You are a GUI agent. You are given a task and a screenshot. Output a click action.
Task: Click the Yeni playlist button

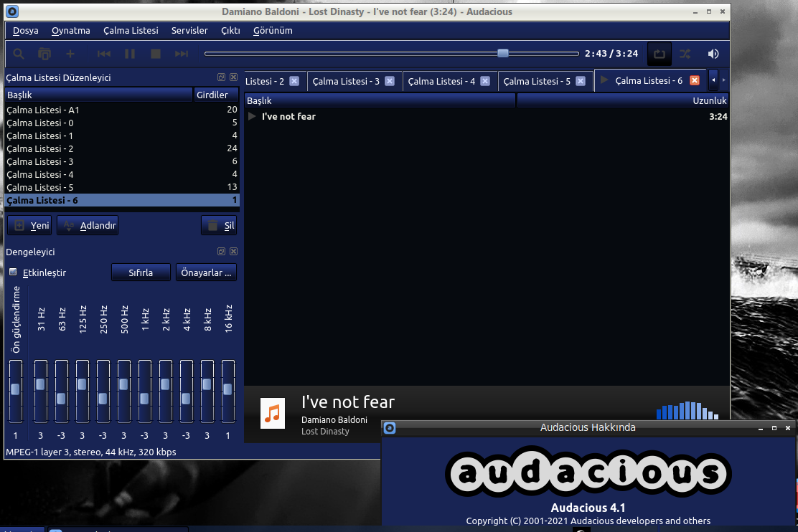29,225
